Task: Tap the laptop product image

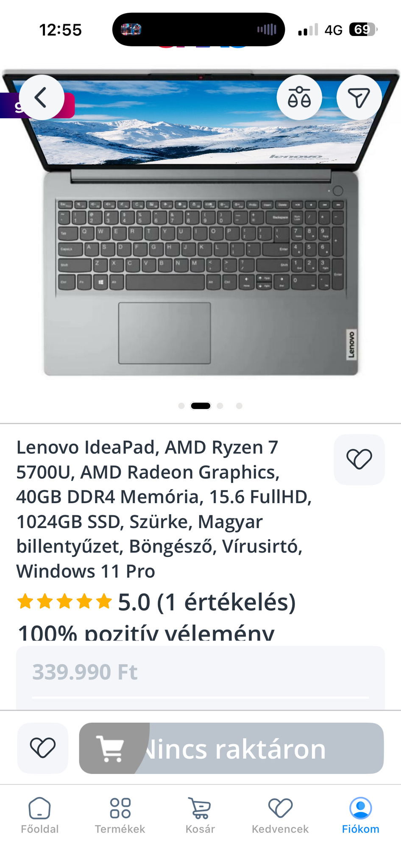Action: pos(200,223)
